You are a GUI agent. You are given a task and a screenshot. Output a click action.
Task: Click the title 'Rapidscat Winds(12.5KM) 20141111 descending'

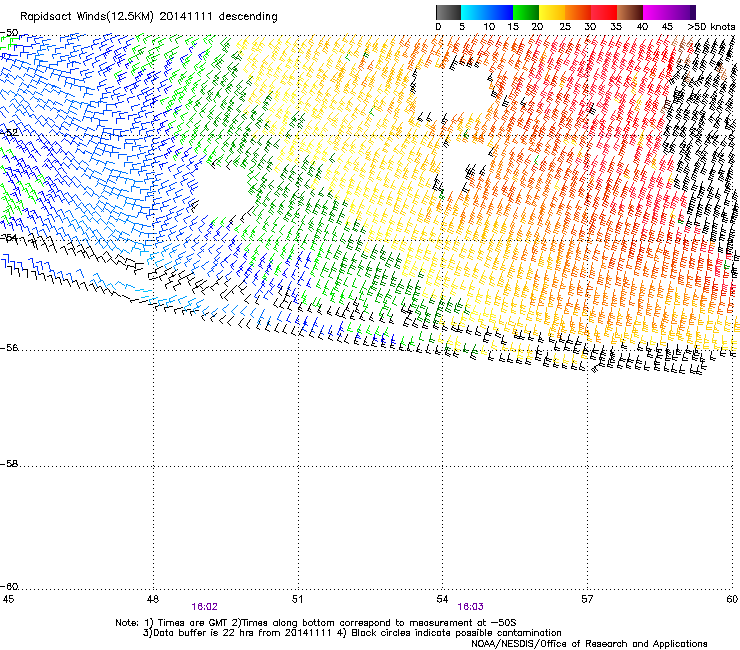[149, 17]
